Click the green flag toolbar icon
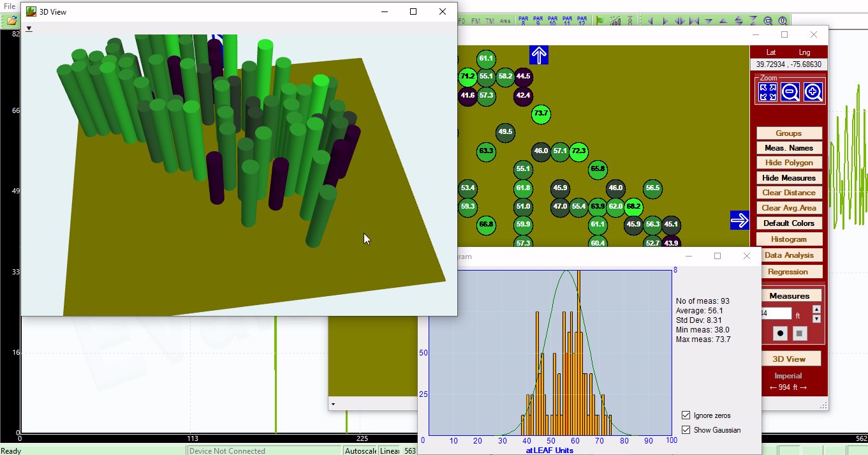 [x=600, y=20]
